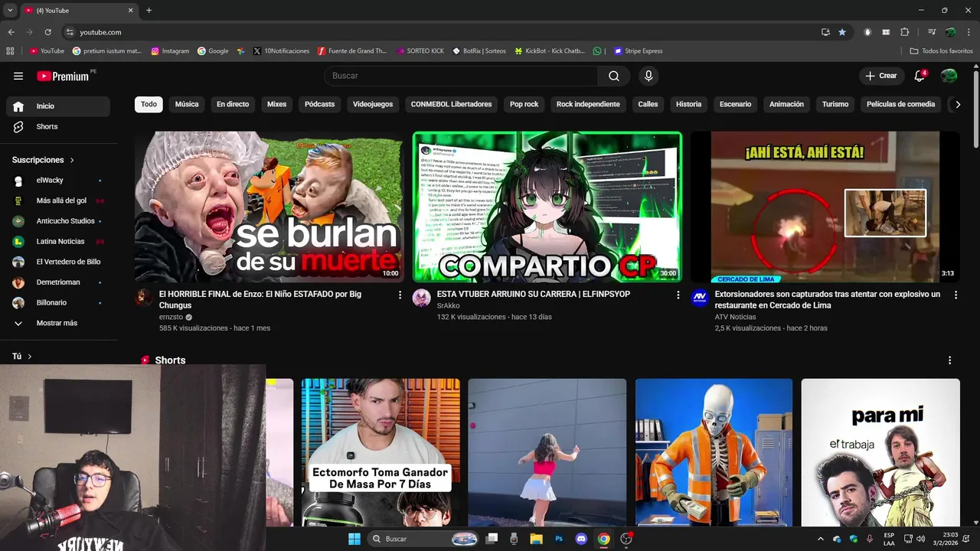Open Todos los favoritos bookmarks folder
Screen dimensions: 980x551
click(x=941, y=51)
